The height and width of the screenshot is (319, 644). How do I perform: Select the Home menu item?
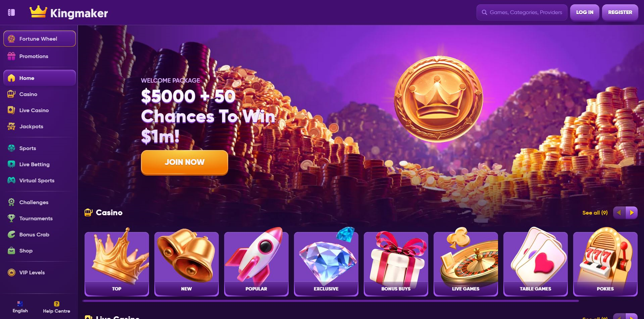pyautogui.click(x=40, y=78)
